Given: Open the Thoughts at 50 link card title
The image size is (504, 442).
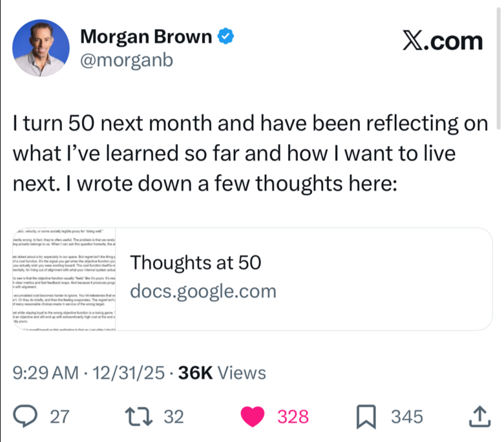Looking at the screenshot, I should click(x=195, y=262).
